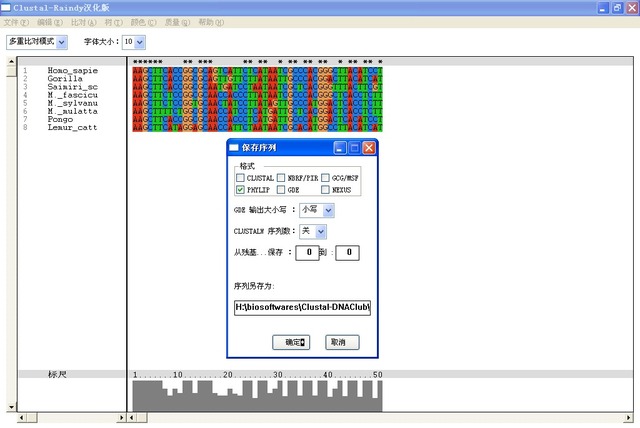Close the 保存序列 dialog
Image resolution: width=640 pixels, height=428 pixels.
(369, 148)
